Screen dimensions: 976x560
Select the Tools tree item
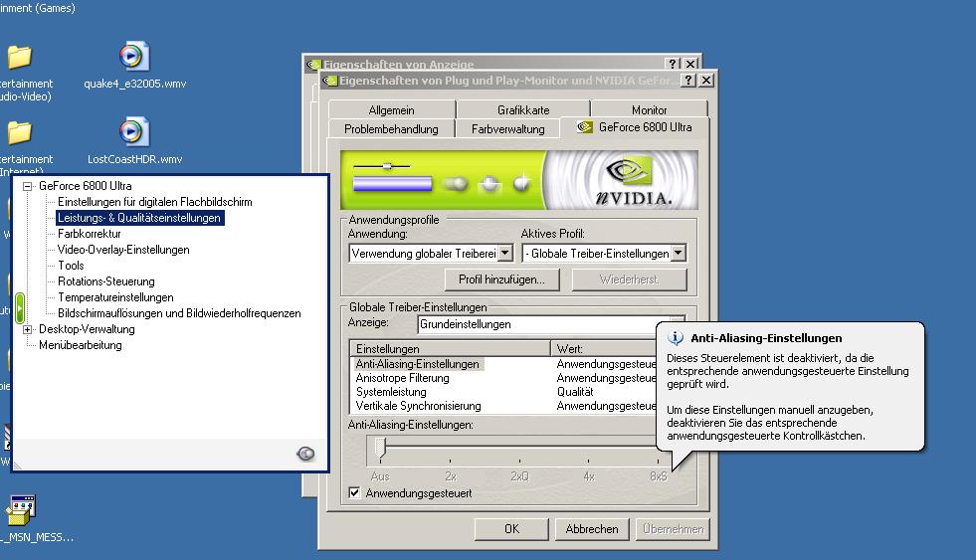point(71,265)
